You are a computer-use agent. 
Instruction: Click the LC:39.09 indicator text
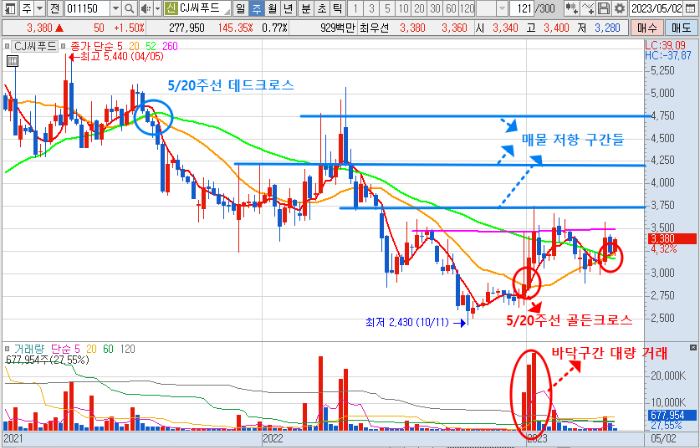pos(665,46)
